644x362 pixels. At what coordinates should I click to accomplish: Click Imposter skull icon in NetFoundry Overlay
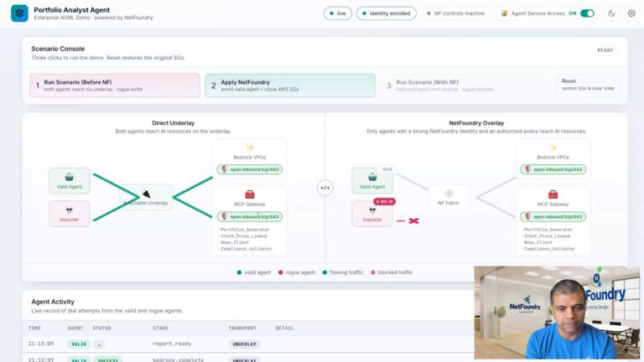pos(372,210)
